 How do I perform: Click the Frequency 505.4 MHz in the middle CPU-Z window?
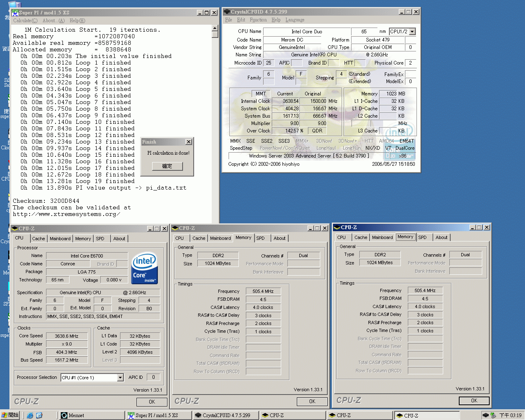(x=263, y=291)
